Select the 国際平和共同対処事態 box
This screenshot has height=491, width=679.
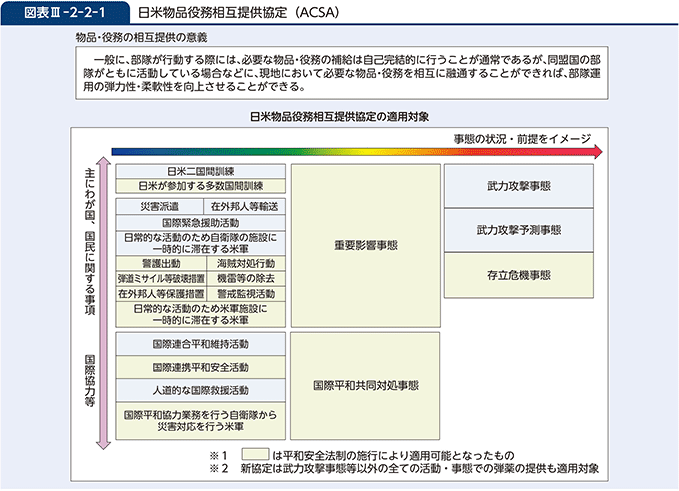[365, 386]
